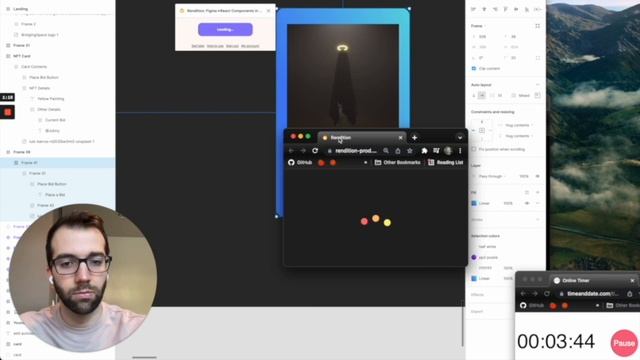Click the rendition-prod address bar
640x360 pixels.
(355, 151)
